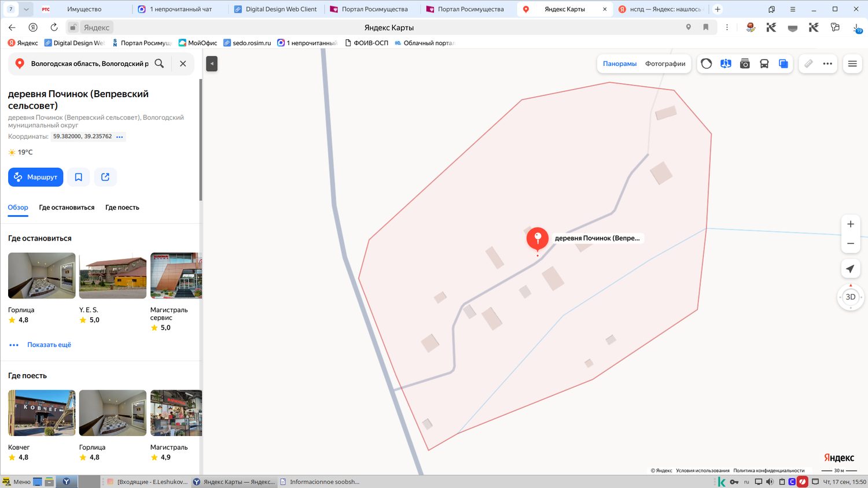Enable Фотографии layer on the map
This screenshot has height=488, width=868.
tap(665, 64)
